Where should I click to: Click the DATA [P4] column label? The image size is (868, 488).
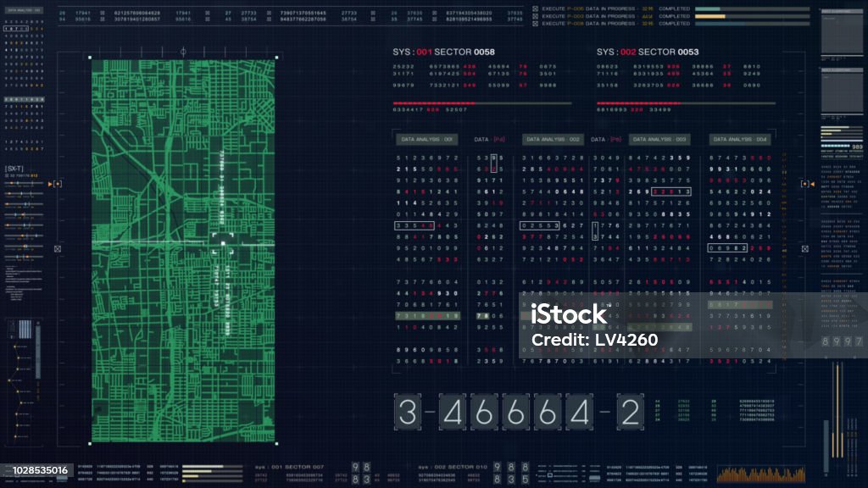pos(489,140)
